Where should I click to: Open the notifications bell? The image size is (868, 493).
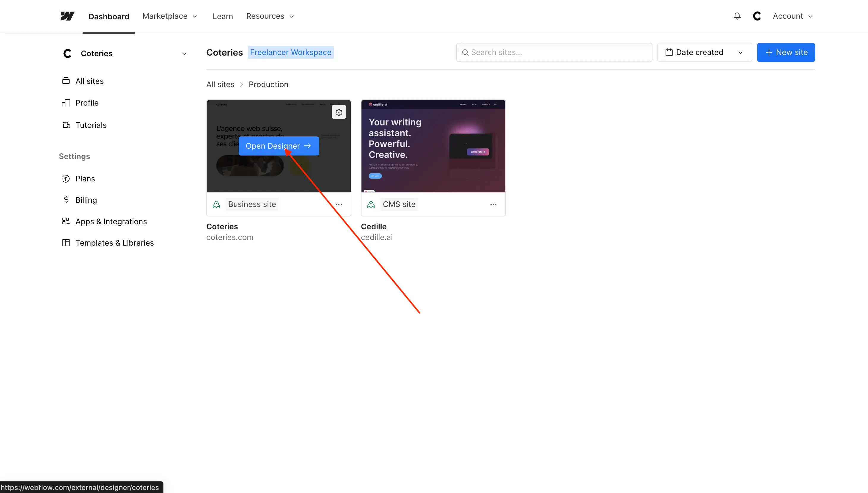pos(737,16)
